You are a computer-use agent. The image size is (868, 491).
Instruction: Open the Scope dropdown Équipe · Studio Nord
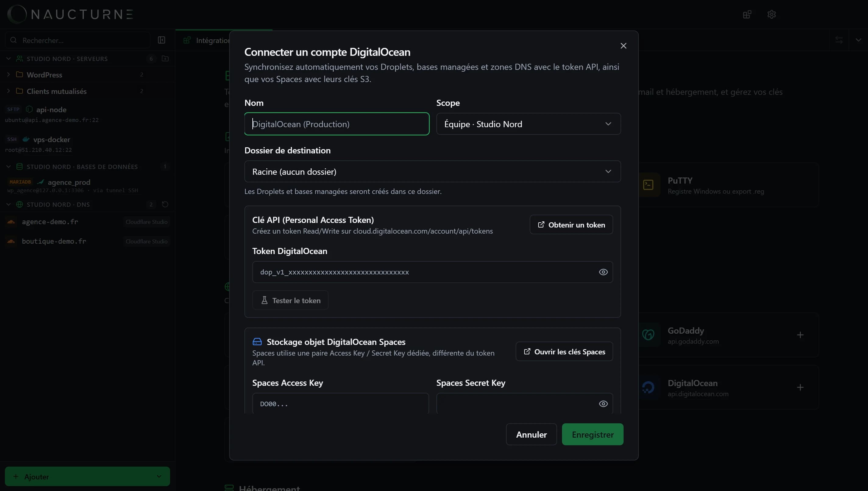(528, 124)
